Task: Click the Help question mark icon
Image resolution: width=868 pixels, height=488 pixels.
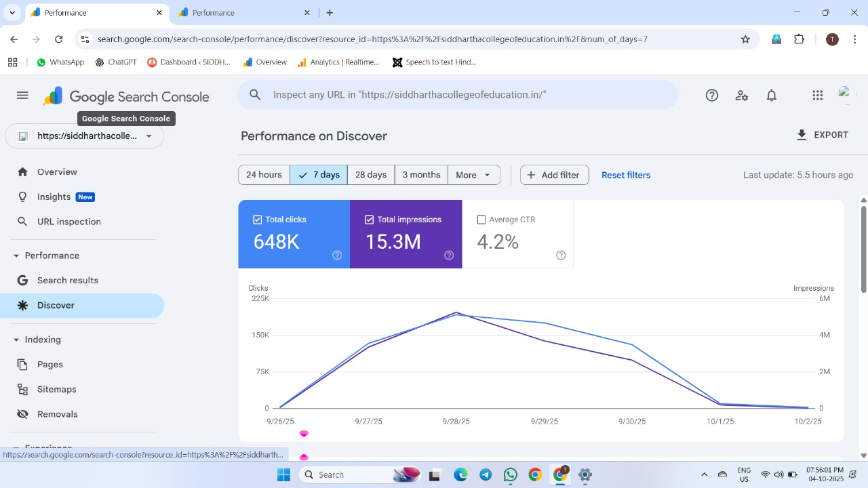Action: pos(711,96)
